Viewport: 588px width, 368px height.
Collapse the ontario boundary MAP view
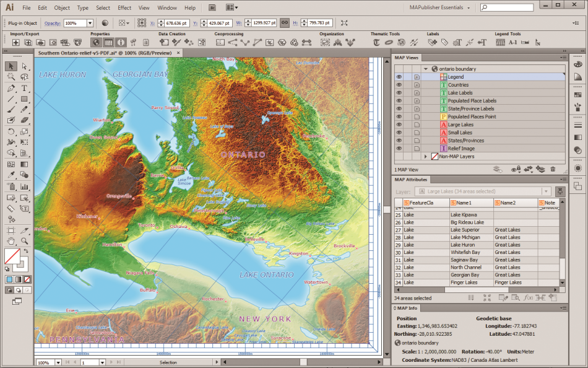tap(426, 69)
